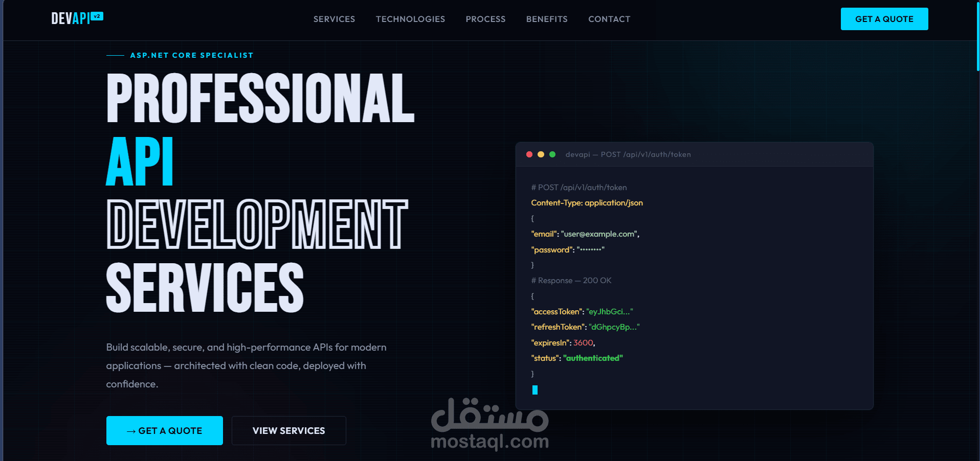Open the SERVICES navigation item
Viewport: 980px width, 461px height.
point(334,19)
